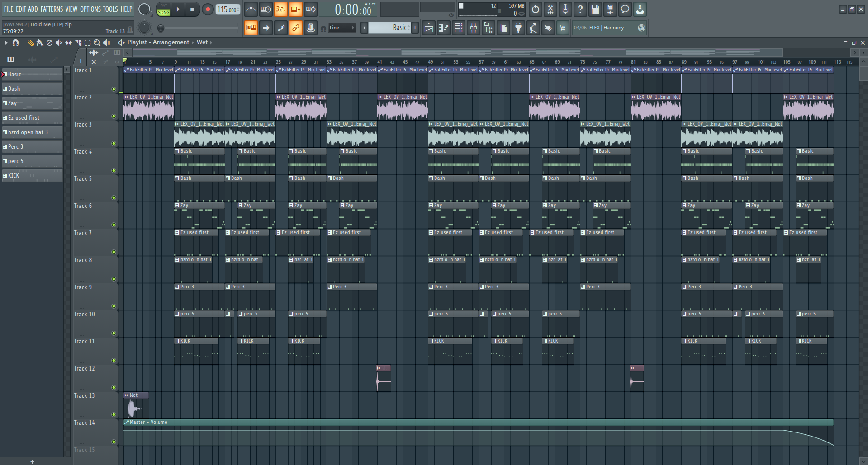Screen dimensions: 868x465
Task: Click the download export icon
Action: pyautogui.click(x=640, y=9)
